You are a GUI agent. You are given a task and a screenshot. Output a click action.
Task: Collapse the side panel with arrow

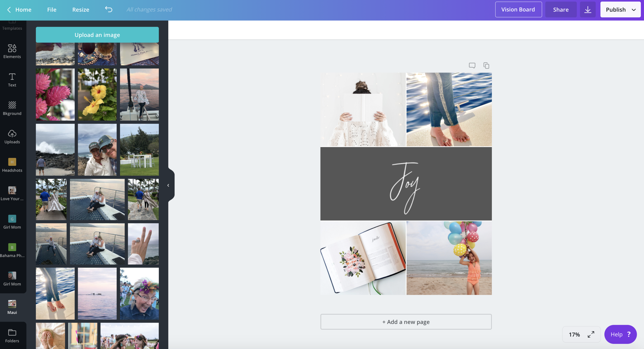point(168,185)
